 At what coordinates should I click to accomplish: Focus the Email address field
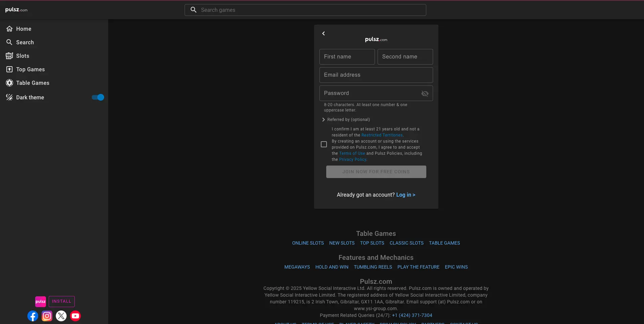(376, 75)
